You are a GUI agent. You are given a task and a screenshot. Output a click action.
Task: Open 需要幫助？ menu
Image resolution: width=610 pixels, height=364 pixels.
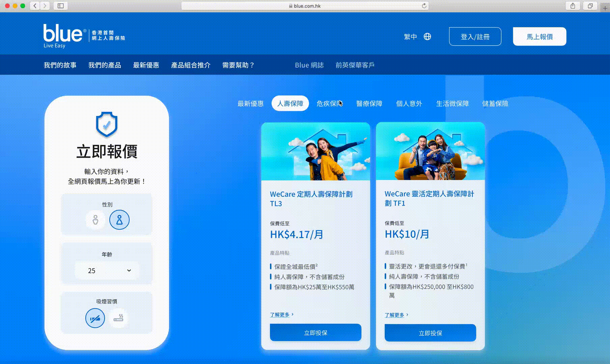tap(238, 65)
